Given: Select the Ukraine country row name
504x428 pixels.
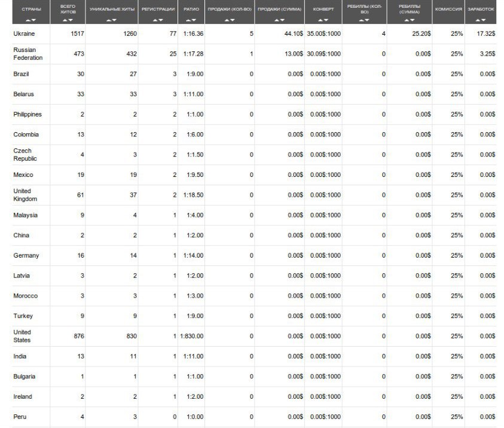Looking at the screenshot, I should [24, 33].
